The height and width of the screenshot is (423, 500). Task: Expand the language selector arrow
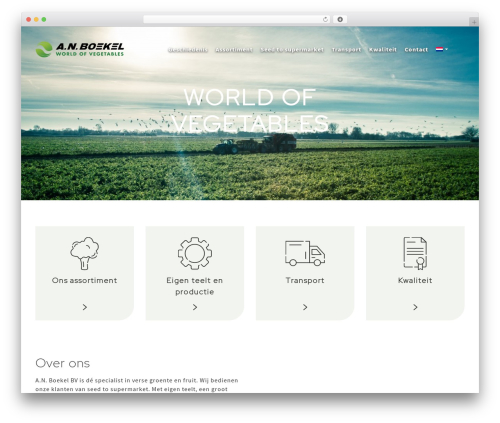(447, 49)
